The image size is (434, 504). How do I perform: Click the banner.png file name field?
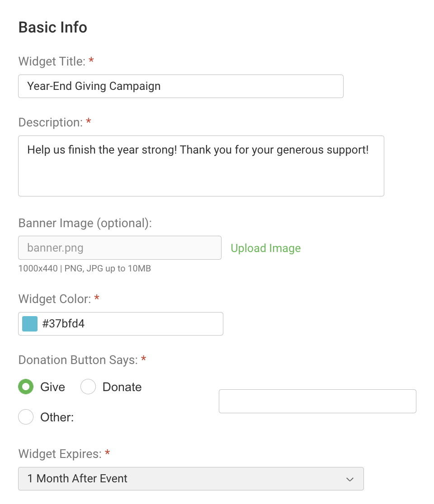pos(120,247)
